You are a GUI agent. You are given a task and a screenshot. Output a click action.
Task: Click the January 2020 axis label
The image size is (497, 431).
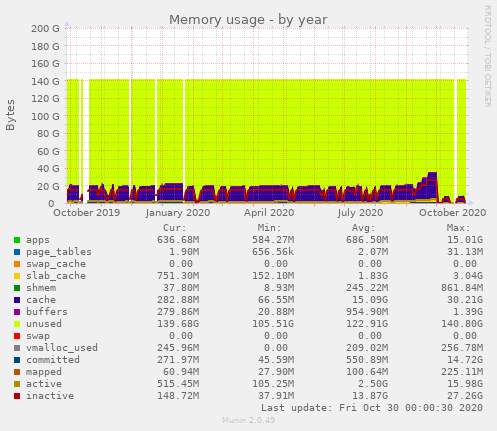click(x=178, y=213)
